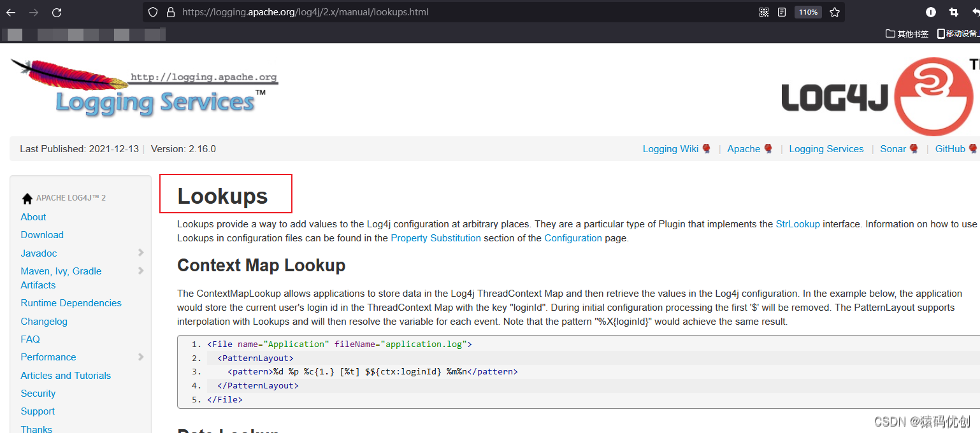Screen dimensions: 980x433
Task: Open the Configuration page link
Action: (x=573, y=238)
